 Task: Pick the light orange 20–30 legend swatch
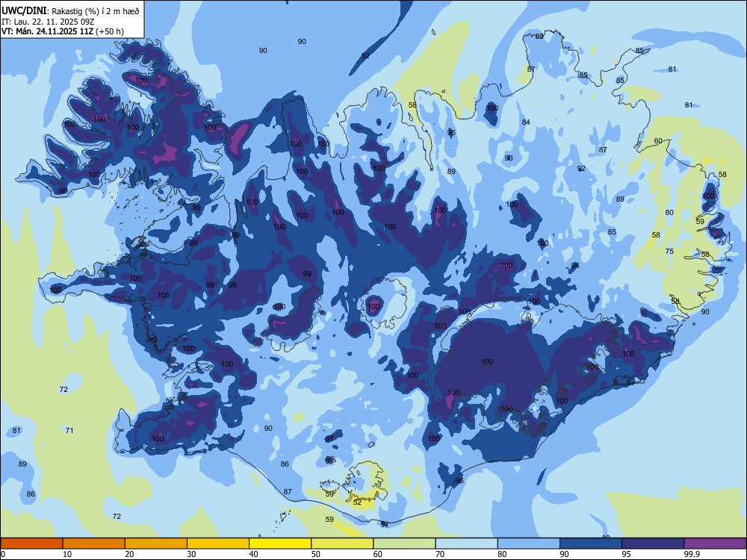[x=156, y=544]
